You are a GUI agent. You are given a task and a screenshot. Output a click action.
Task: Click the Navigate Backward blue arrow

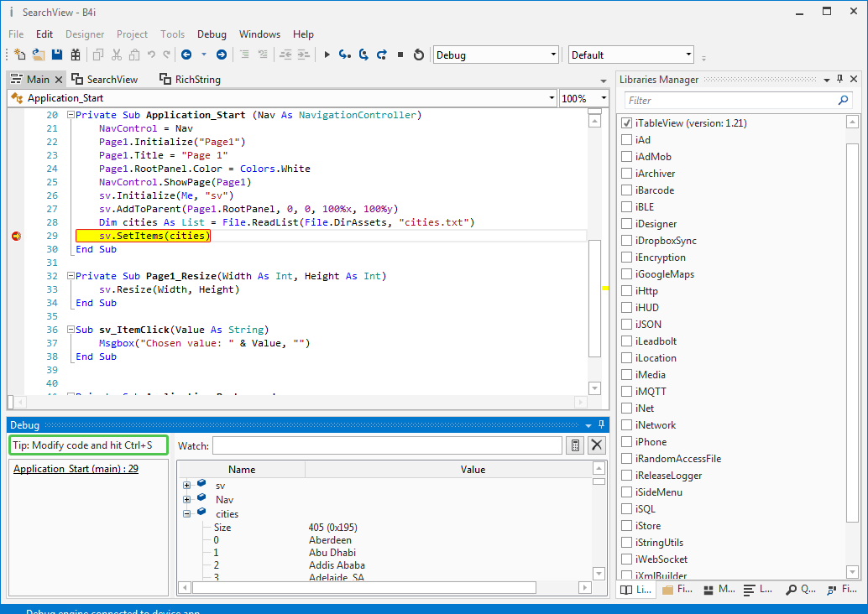pos(186,55)
